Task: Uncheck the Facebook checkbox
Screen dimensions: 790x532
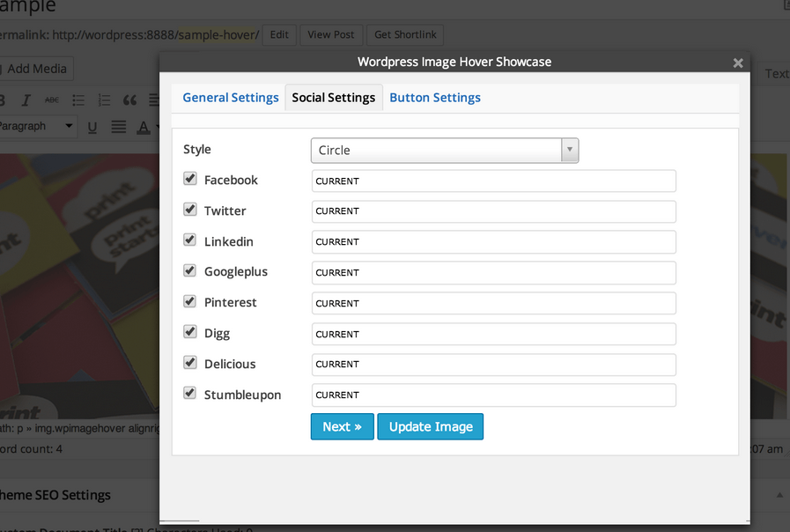Action: [x=190, y=178]
